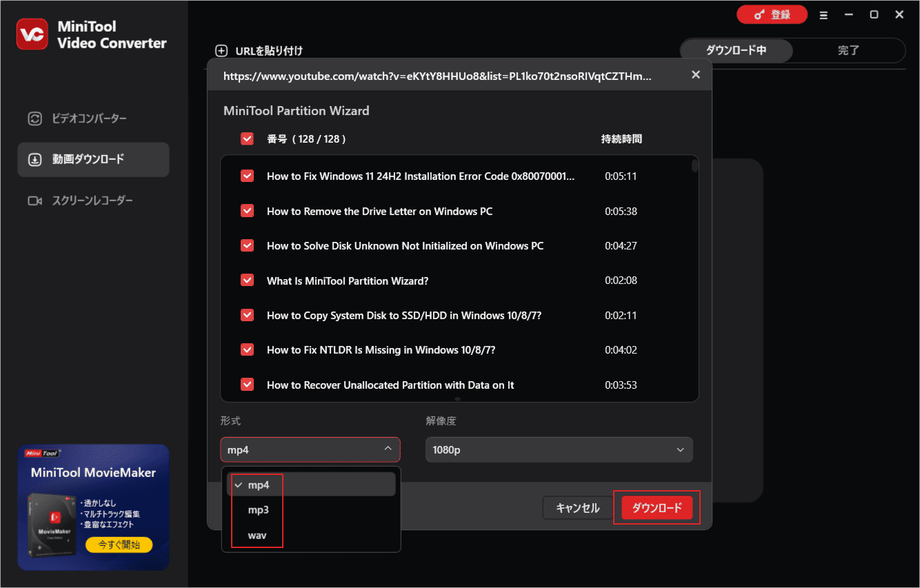Click the How to Copy System Disk title
This screenshot has height=588, width=920.
(x=404, y=315)
